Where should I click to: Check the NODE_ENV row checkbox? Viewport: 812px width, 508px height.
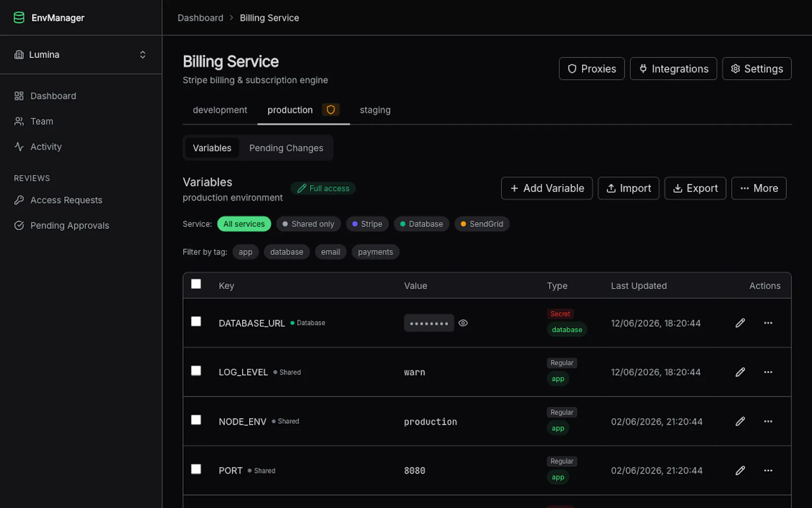pyautogui.click(x=196, y=420)
